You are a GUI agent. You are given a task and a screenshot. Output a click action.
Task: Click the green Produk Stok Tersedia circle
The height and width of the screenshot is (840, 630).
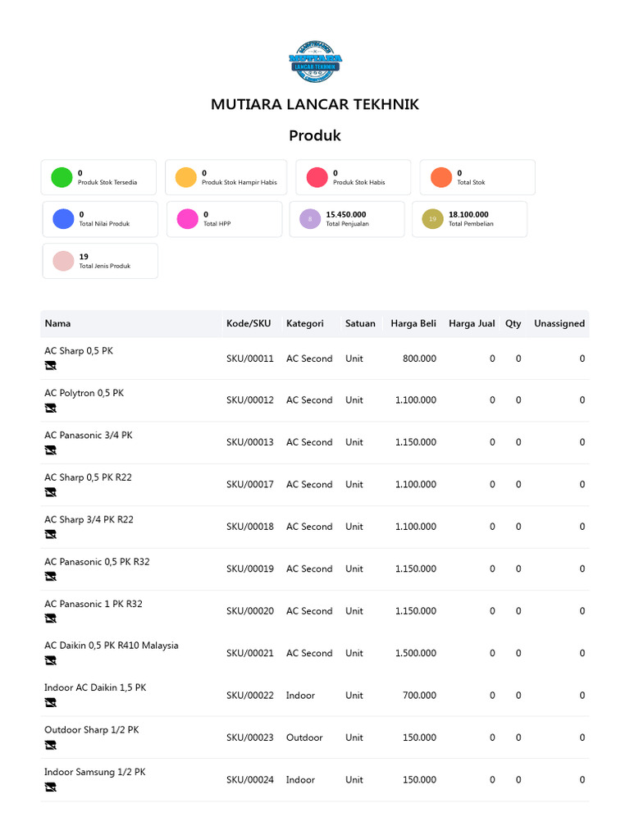(x=62, y=177)
